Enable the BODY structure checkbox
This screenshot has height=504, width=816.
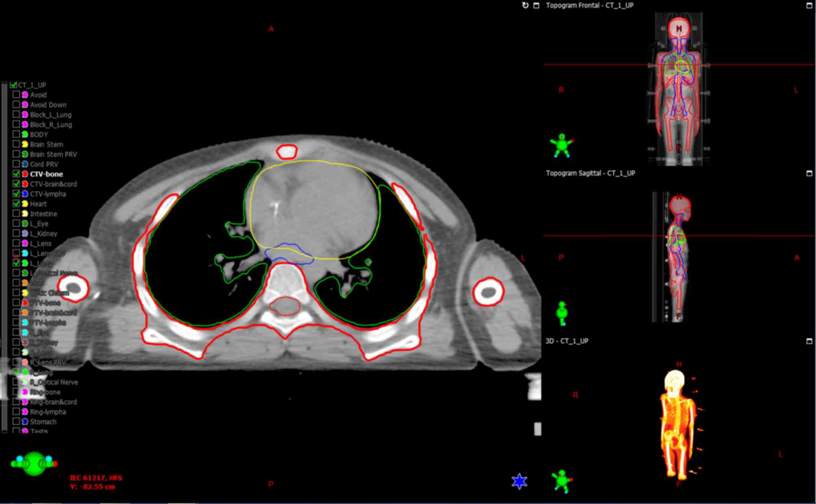(16, 134)
